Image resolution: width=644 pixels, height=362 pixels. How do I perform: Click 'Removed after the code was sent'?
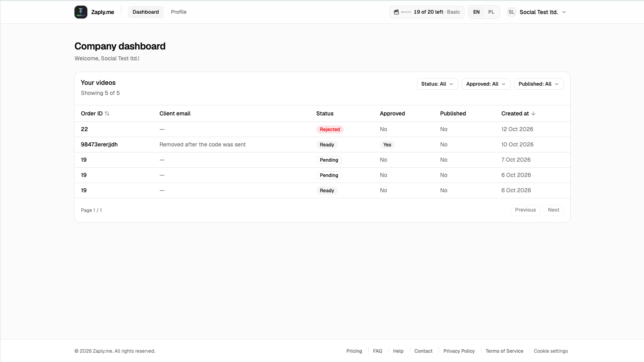(x=202, y=144)
